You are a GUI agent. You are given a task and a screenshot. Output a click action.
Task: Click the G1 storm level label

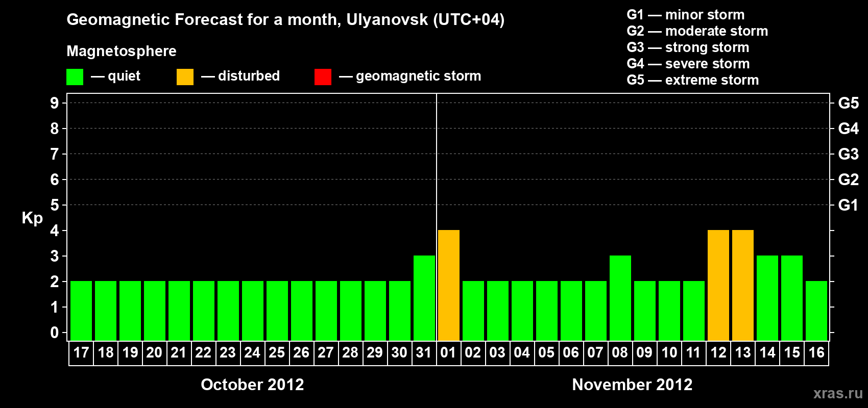849,205
